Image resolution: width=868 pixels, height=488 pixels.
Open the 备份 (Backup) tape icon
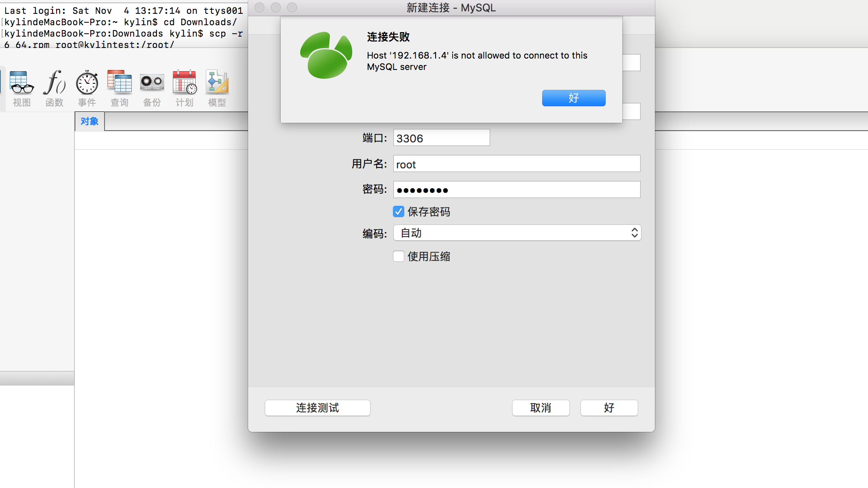pyautogui.click(x=152, y=88)
